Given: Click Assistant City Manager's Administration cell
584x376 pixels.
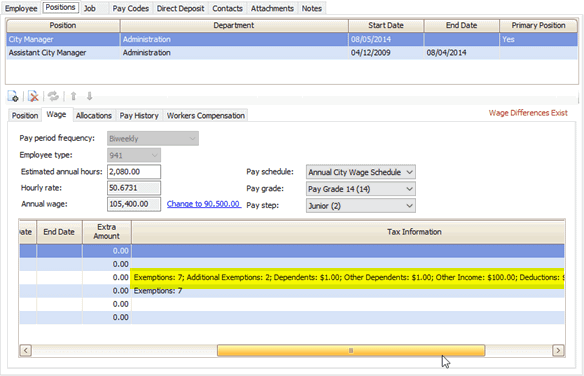Looking at the screenshot, I should tap(234, 52).
